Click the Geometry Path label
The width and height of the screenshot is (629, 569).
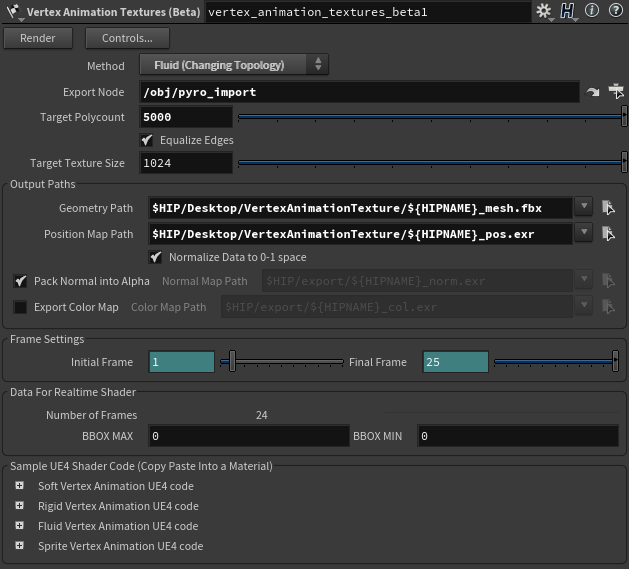point(96,208)
